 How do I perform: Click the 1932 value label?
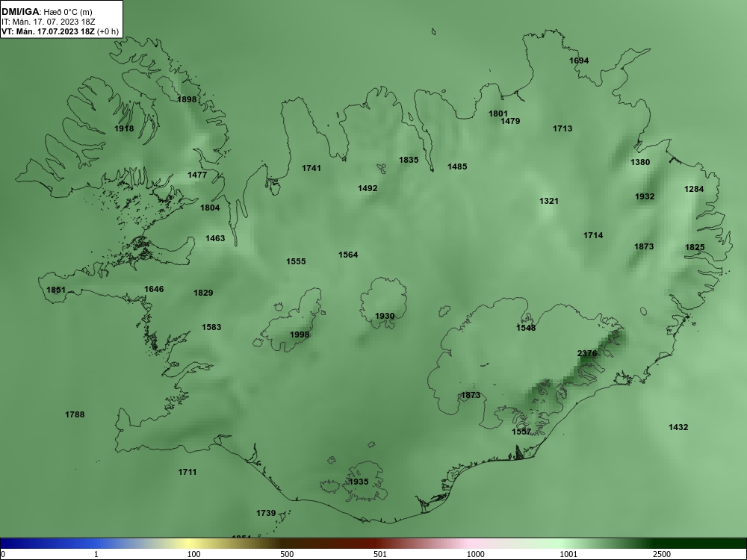coord(645,196)
